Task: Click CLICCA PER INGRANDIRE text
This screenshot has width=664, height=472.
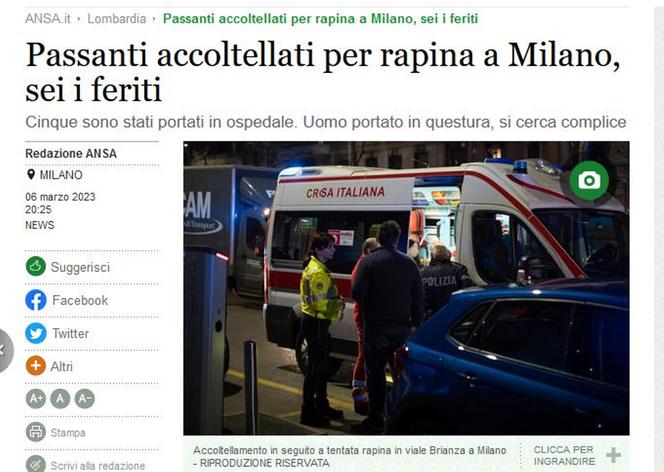Action: [564, 455]
